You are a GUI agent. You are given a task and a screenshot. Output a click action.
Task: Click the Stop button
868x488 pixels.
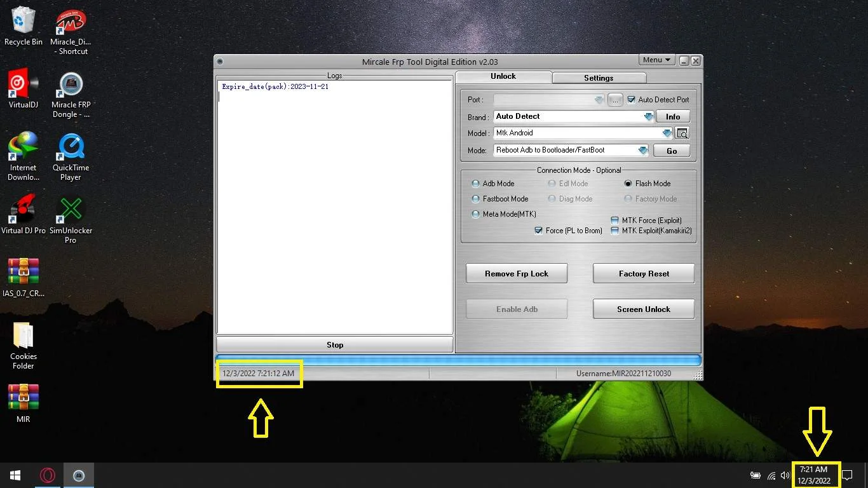[335, 345]
